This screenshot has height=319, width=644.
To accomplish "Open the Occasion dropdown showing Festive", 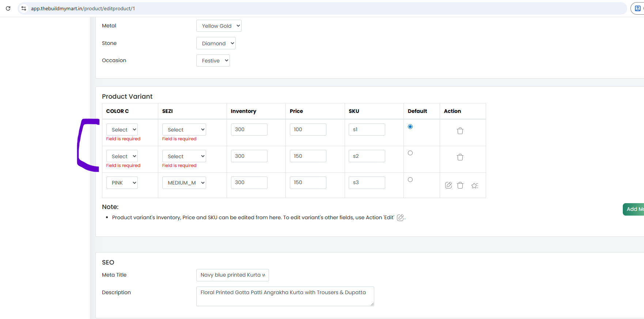I will 213,61.
